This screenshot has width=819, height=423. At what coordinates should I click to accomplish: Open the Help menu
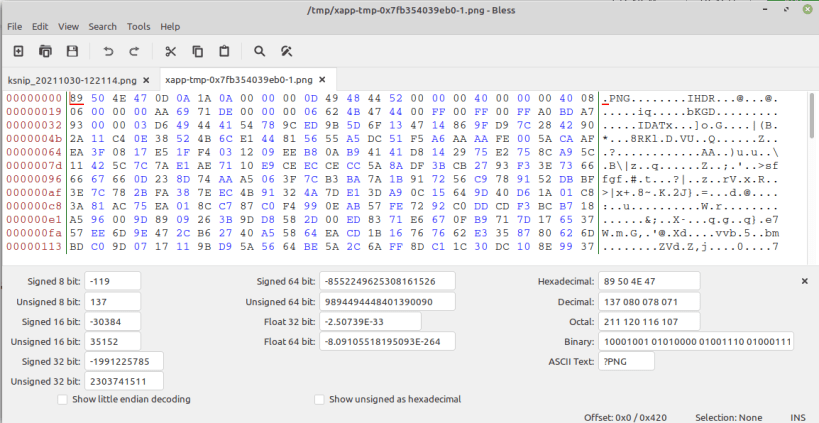click(x=170, y=27)
